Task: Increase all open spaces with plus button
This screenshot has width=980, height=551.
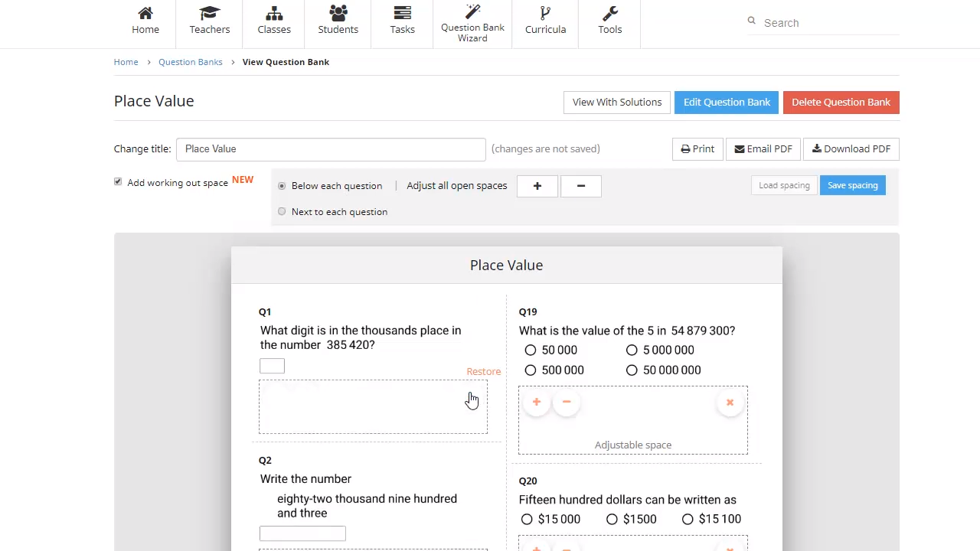Action: point(537,186)
